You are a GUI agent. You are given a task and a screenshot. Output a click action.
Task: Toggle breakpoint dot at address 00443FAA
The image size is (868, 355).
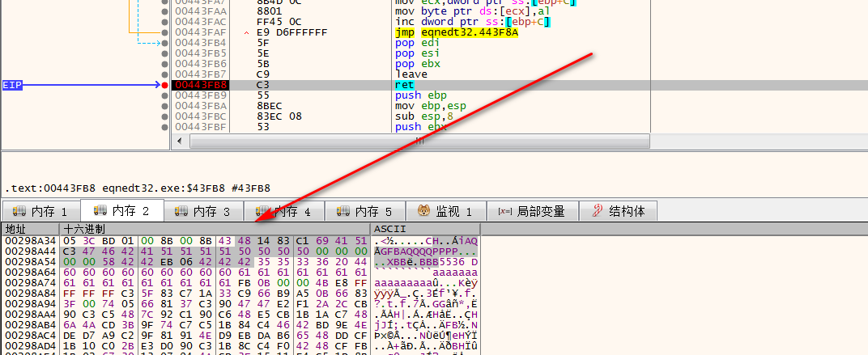(x=164, y=11)
